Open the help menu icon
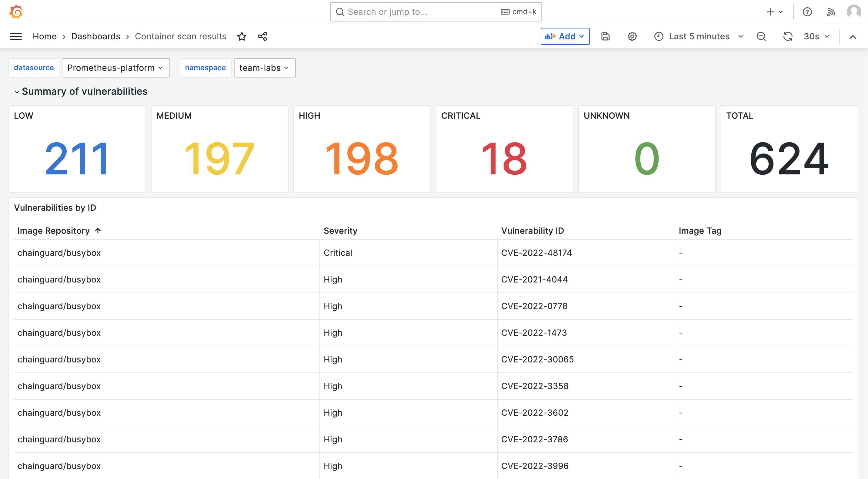Image resolution: width=868 pixels, height=479 pixels. click(807, 12)
